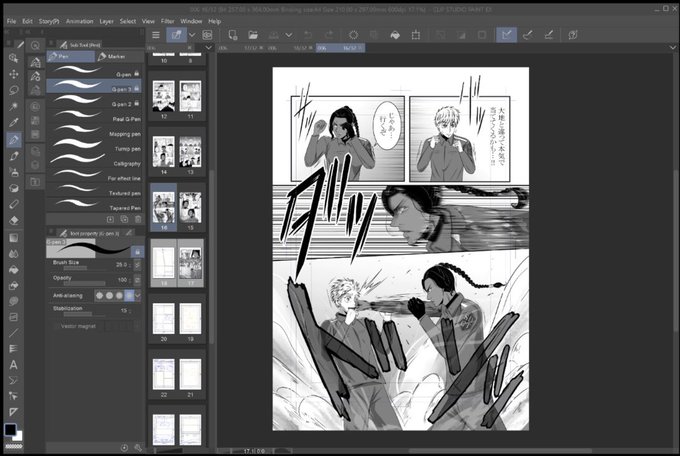
Task: Select the Eyedropper tool
Action: (x=13, y=123)
